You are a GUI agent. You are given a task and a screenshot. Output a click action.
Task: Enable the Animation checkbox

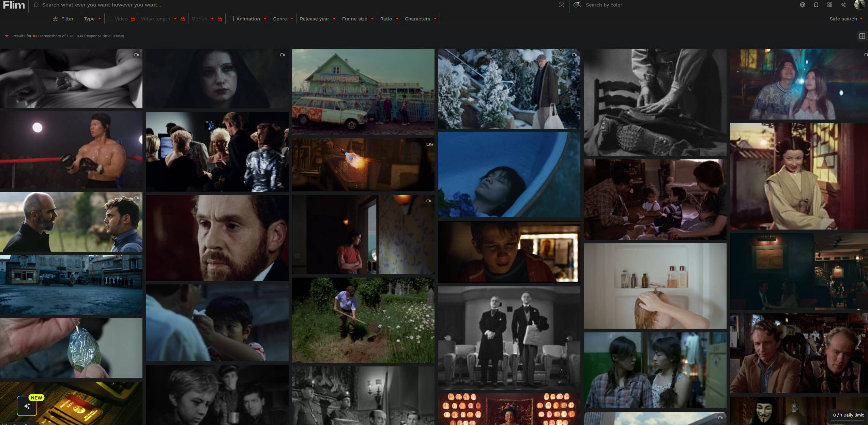tap(231, 19)
